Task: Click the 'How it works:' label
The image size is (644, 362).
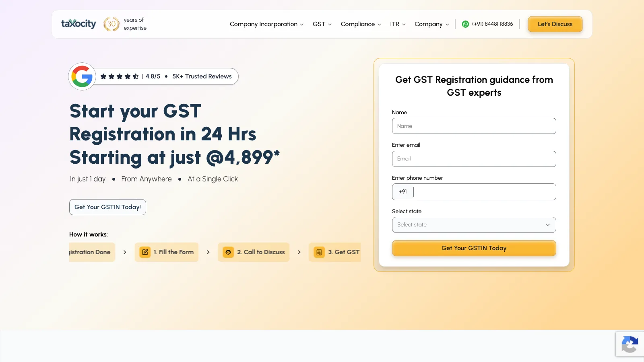Action: [x=89, y=234]
